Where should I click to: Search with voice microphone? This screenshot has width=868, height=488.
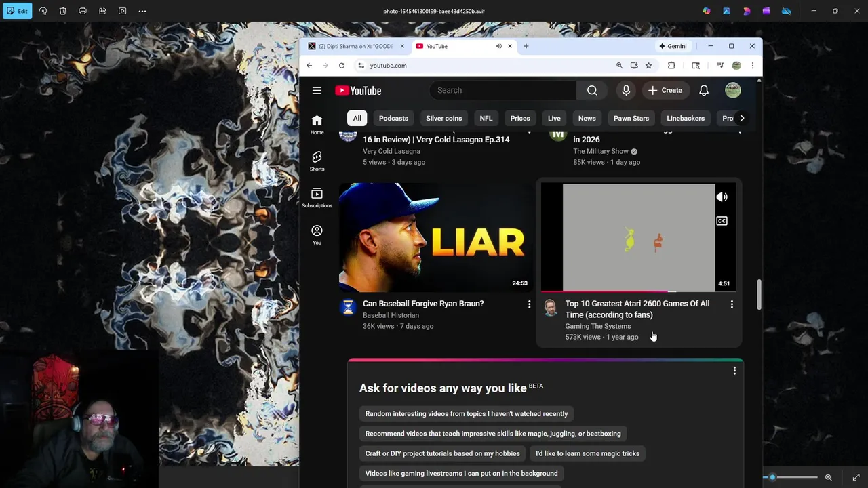[x=626, y=90]
